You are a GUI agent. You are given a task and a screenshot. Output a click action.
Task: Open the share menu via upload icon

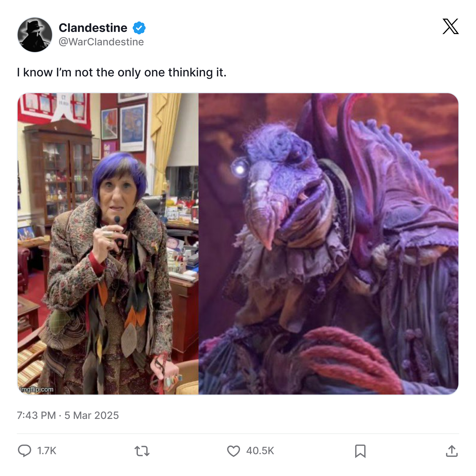click(x=452, y=451)
